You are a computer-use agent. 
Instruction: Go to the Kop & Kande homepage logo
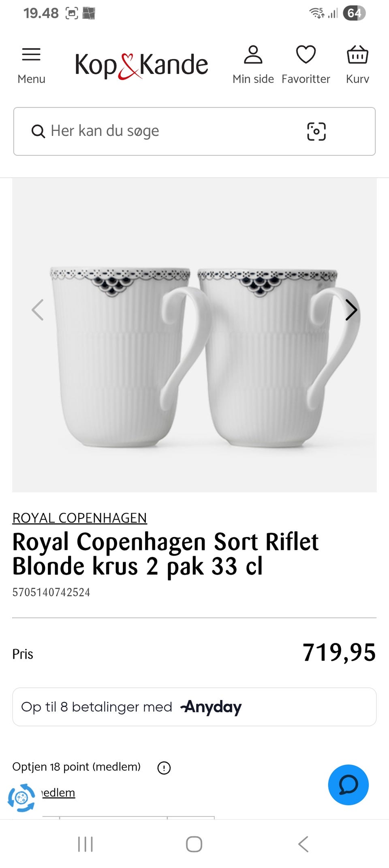pos(141,65)
